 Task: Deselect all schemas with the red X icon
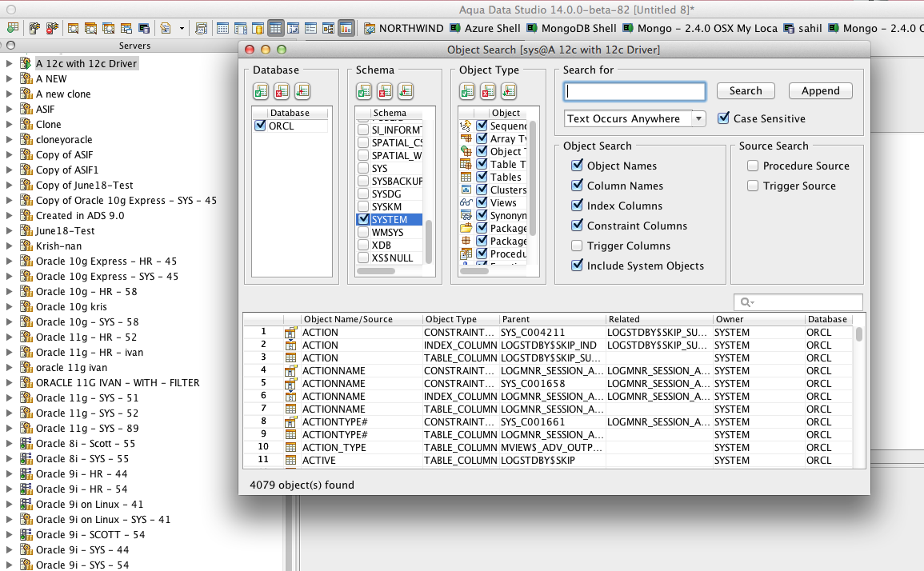pos(385,91)
